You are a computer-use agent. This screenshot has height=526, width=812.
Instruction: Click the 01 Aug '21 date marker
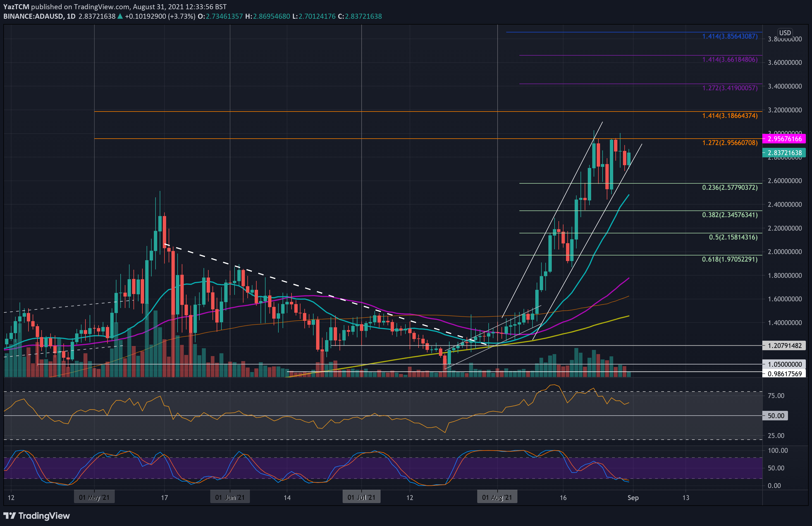pos(497,497)
